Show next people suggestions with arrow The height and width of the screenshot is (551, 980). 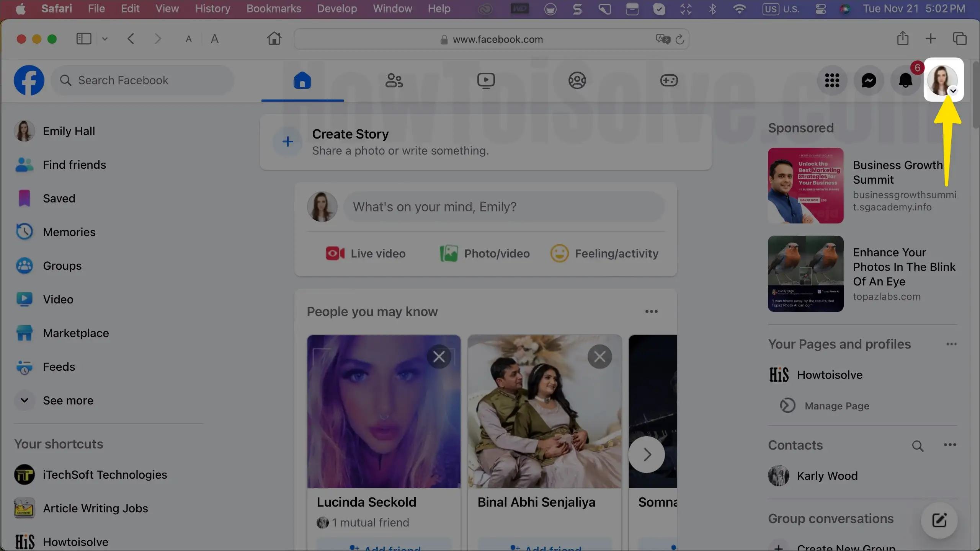pos(647,455)
